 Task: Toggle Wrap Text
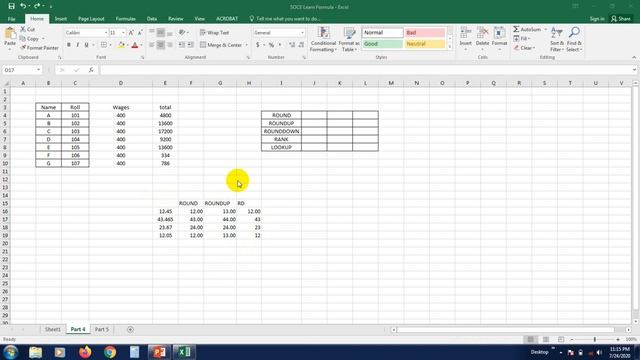coord(215,33)
